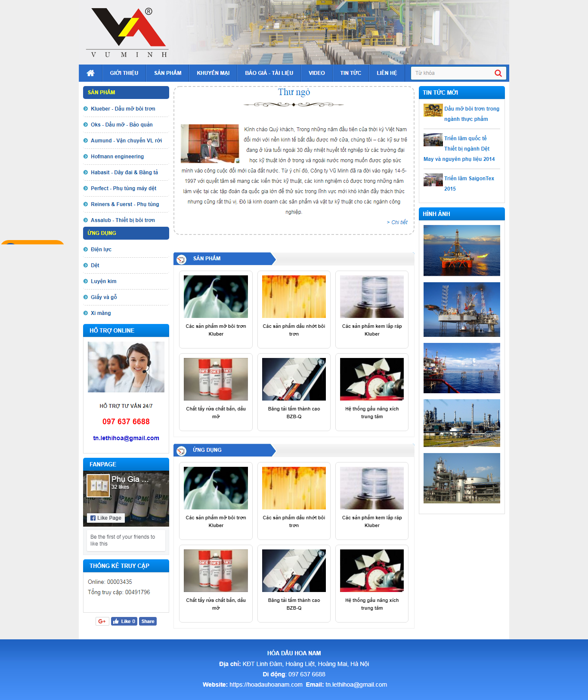Click the director photo in Thư ngỏ

[210, 144]
